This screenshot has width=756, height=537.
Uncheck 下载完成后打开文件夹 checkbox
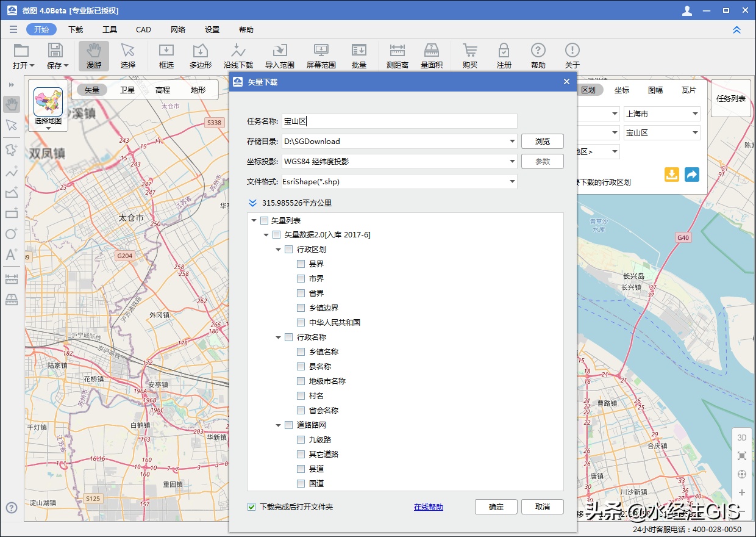click(x=252, y=506)
